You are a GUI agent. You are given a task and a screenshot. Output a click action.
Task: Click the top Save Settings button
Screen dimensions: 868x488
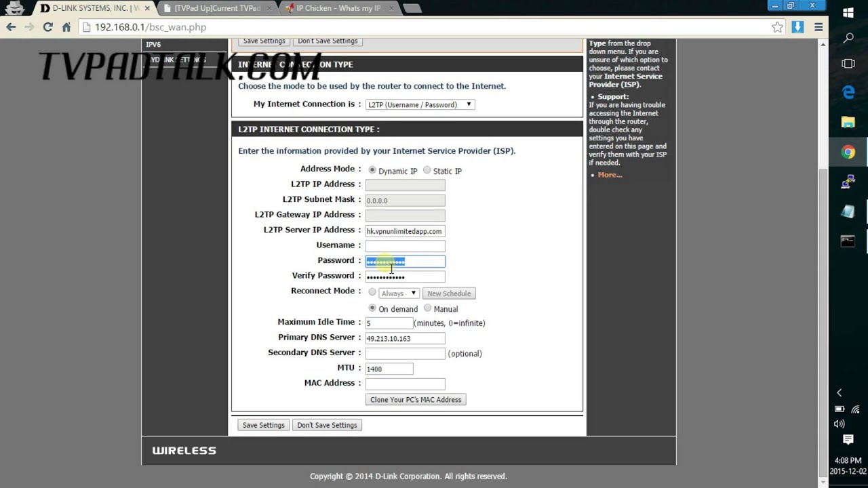coord(264,41)
